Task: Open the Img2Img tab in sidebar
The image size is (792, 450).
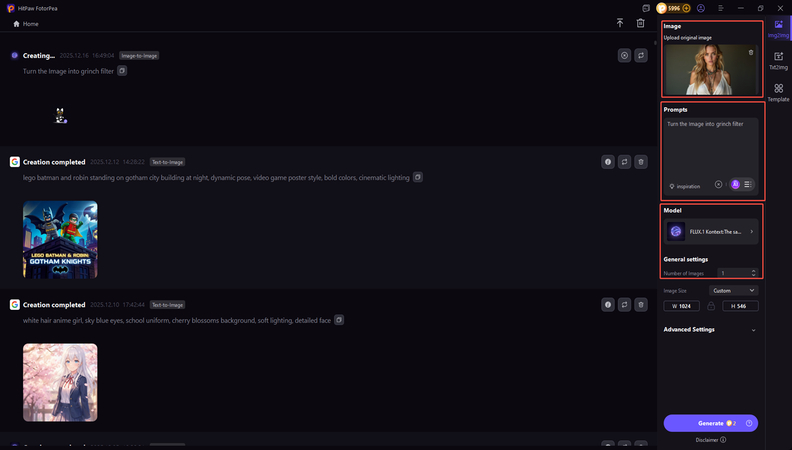Action: (x=778, y=27)
